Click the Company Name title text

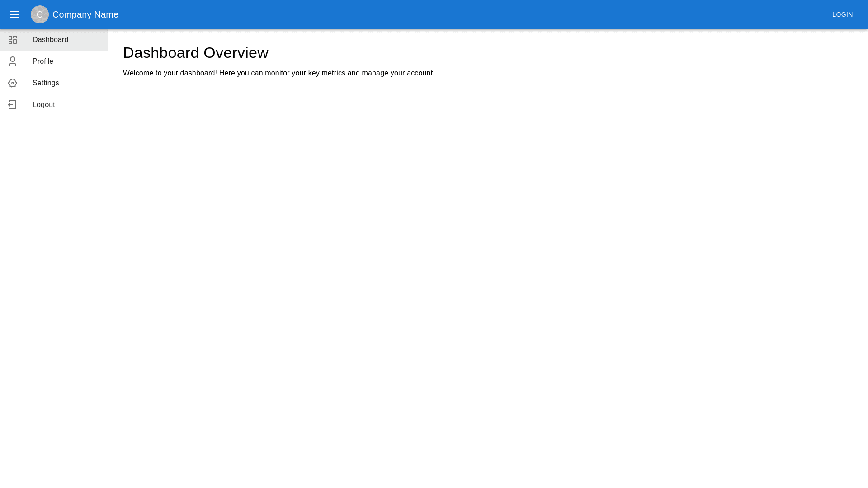coord(85,14)
